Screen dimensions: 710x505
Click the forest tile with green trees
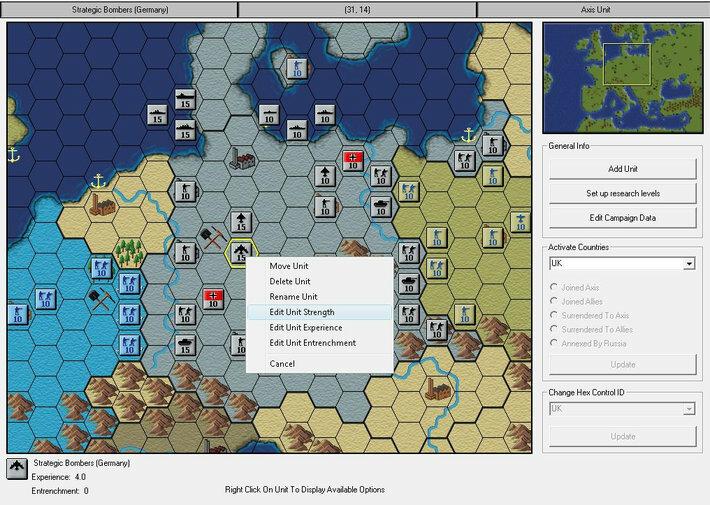[129, 253]
